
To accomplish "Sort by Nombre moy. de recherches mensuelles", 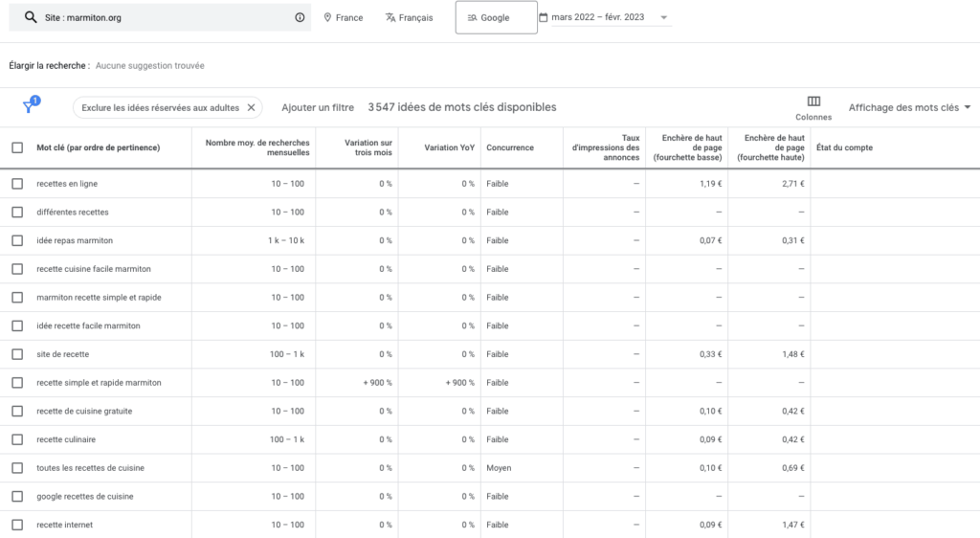I will [x=257, y=147].
